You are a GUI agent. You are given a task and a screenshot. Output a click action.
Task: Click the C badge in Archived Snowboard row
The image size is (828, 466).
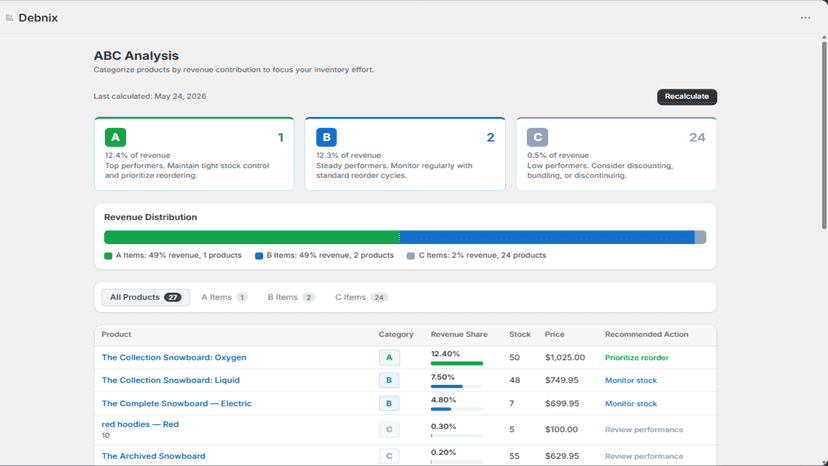pyautogui.click(x=389, y=456)
